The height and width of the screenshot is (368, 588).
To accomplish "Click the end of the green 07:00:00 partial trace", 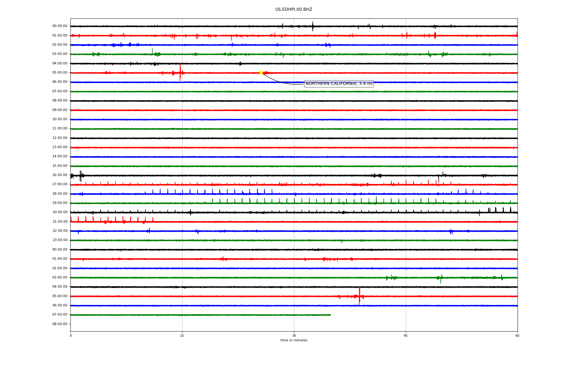I will [330, 315].
